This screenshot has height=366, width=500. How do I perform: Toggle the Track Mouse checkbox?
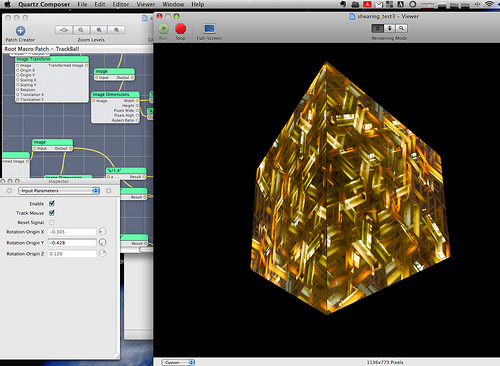click(x=52, y=212)
